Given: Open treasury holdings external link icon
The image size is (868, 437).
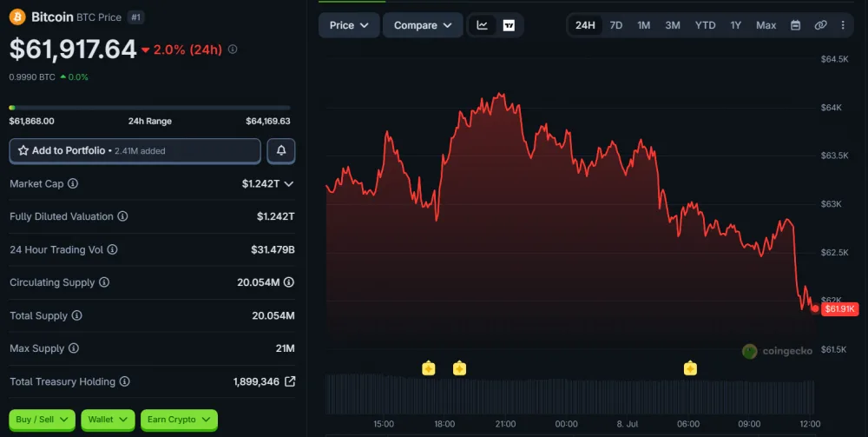Looking at the screenshot, I should [x=290, y=381].
